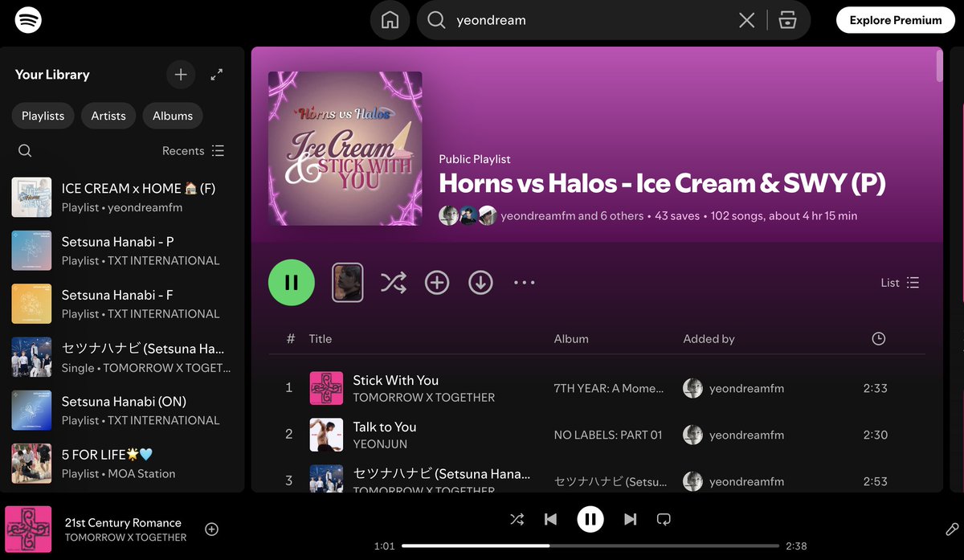Sort by Title column header
This screenshot has height=560, width=964.
321,339
